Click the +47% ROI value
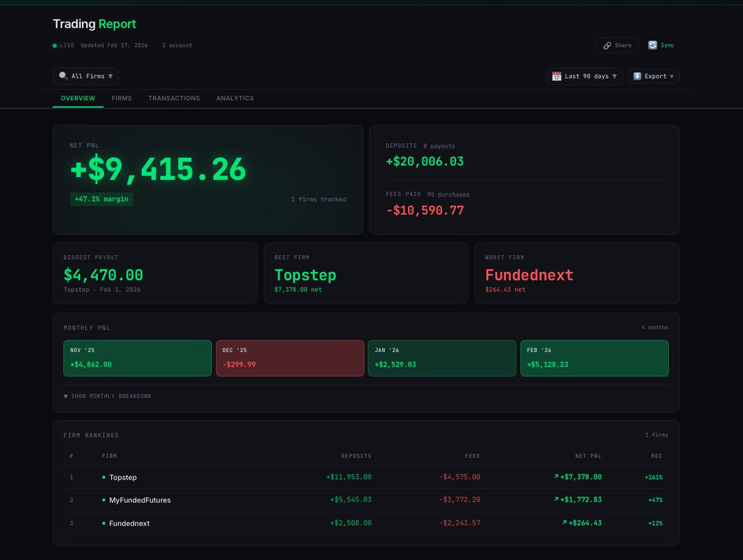 pos(655,500)
